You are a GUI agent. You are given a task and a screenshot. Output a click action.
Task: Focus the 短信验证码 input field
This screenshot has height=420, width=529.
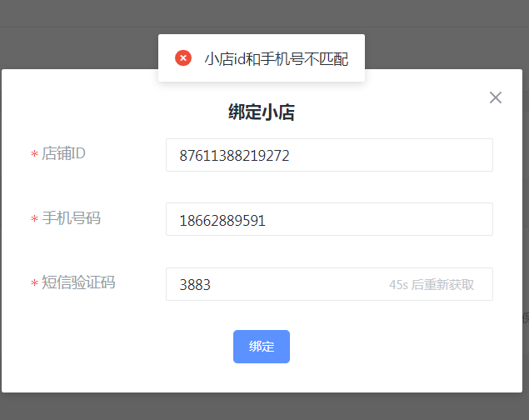click(x=329, y=284)
